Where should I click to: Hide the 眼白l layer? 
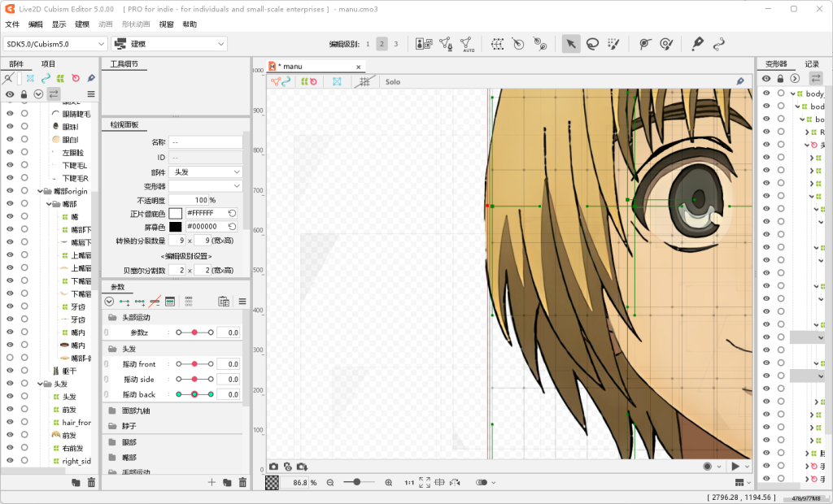[10, 139]
